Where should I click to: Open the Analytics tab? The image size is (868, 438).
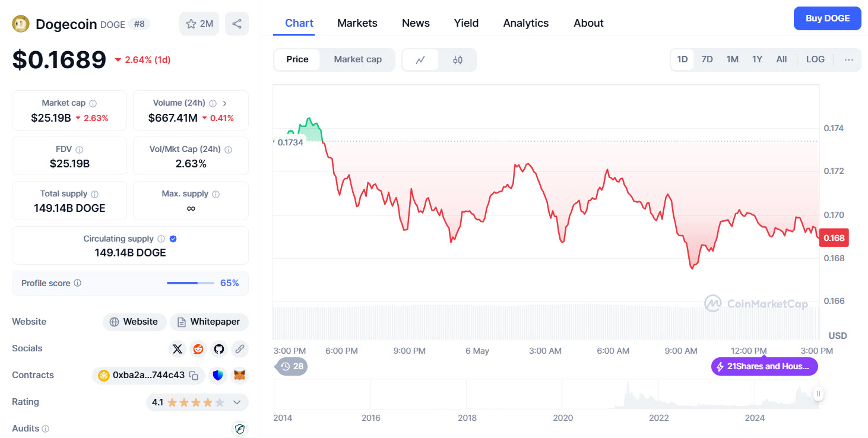525,23
